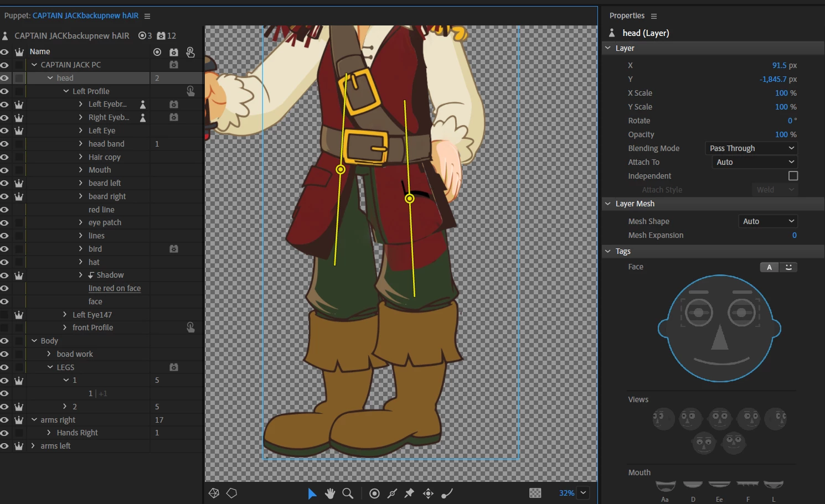Click the behavior icon on LEGS row
The height and width of the screenshot is (504, 825).
click(x=174, y=367)
